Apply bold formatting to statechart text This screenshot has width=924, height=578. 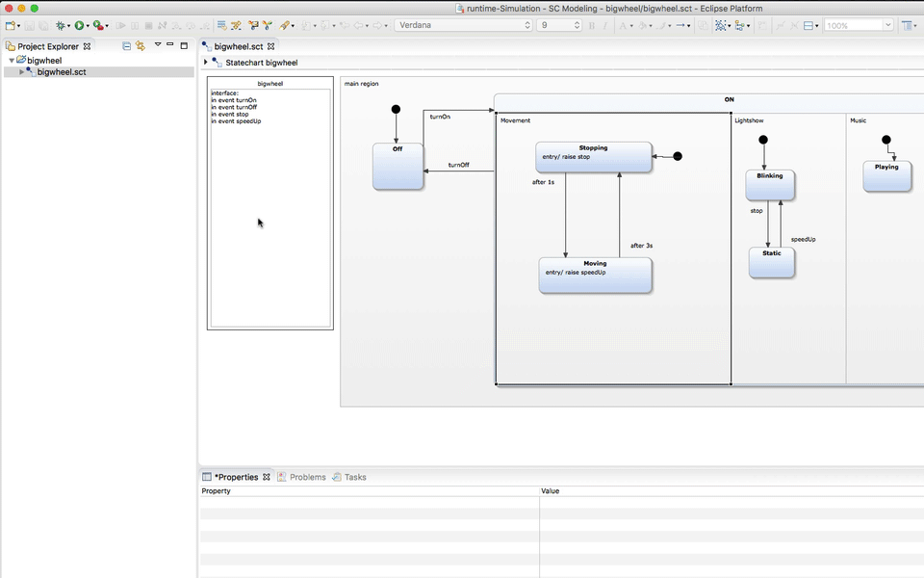[592, 26]
